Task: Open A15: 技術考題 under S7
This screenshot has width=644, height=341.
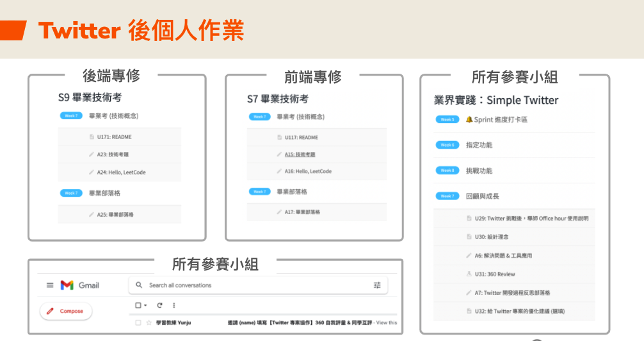Action: point(300,154)
